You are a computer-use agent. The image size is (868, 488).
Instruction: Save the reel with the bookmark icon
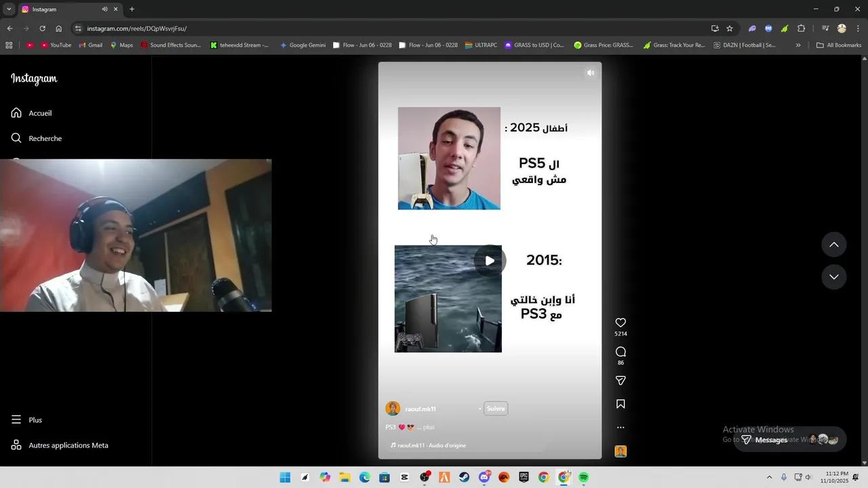click(x=620, y=404)
